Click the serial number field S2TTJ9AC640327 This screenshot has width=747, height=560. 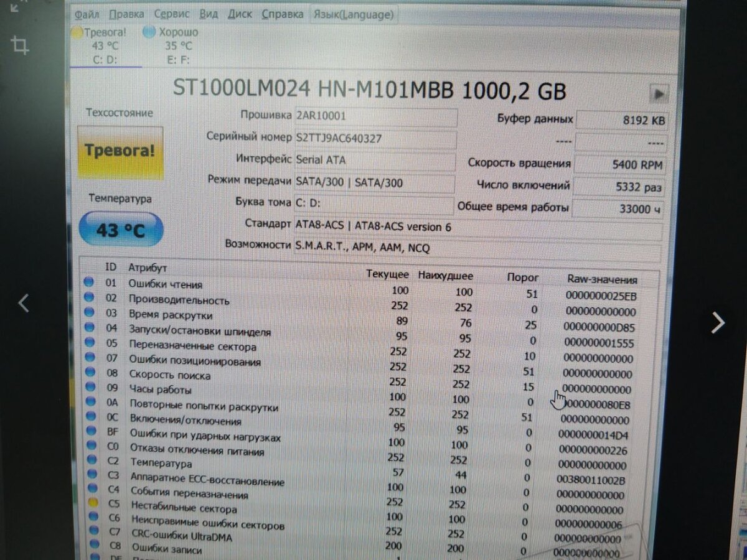pos(375,139)
